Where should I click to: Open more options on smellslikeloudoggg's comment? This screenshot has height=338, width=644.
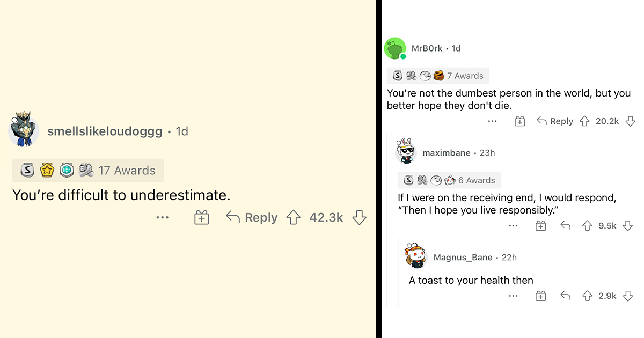[x=163, y=217]
